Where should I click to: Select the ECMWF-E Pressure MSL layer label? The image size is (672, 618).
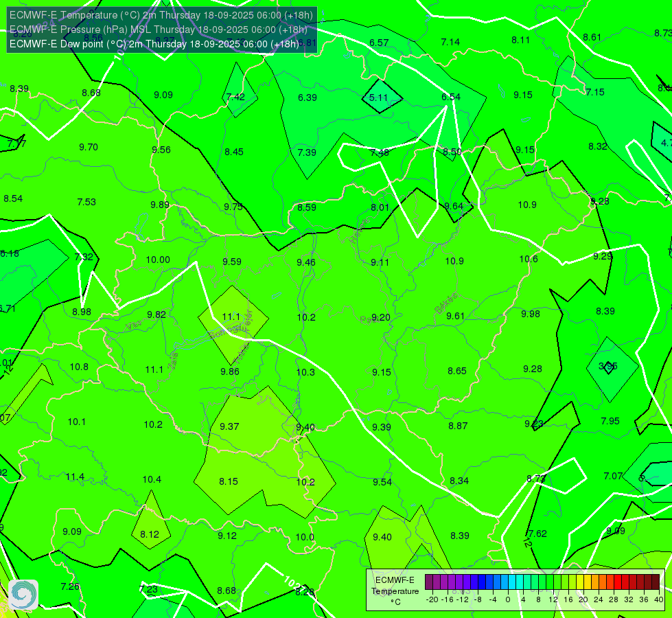[x=159, y=30]
